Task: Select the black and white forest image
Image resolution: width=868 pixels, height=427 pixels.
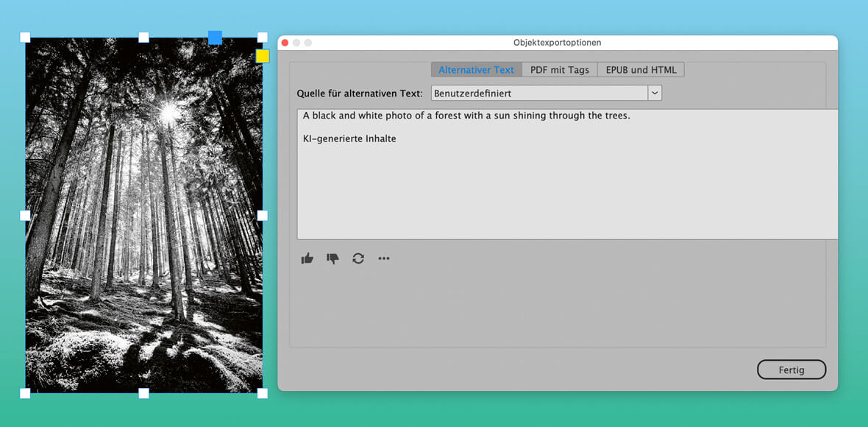Action: 143,213
